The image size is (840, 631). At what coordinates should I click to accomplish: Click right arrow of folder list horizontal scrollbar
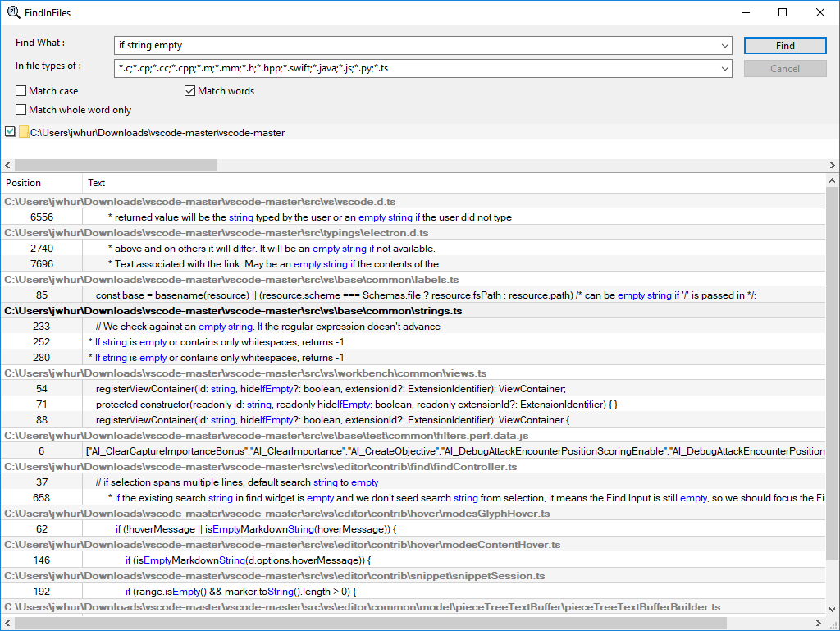832,165
